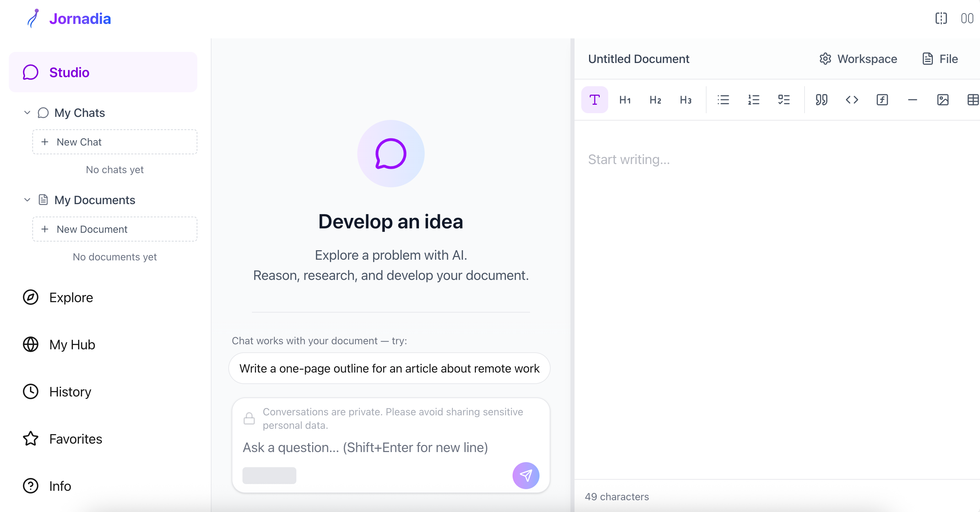Screen dimensions: 980x512
Task: Open the Explore page in the sidebar
Action: 71,297
